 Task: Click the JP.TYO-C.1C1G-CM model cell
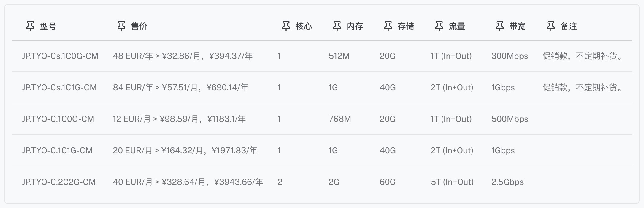click(x=57, y=151)
